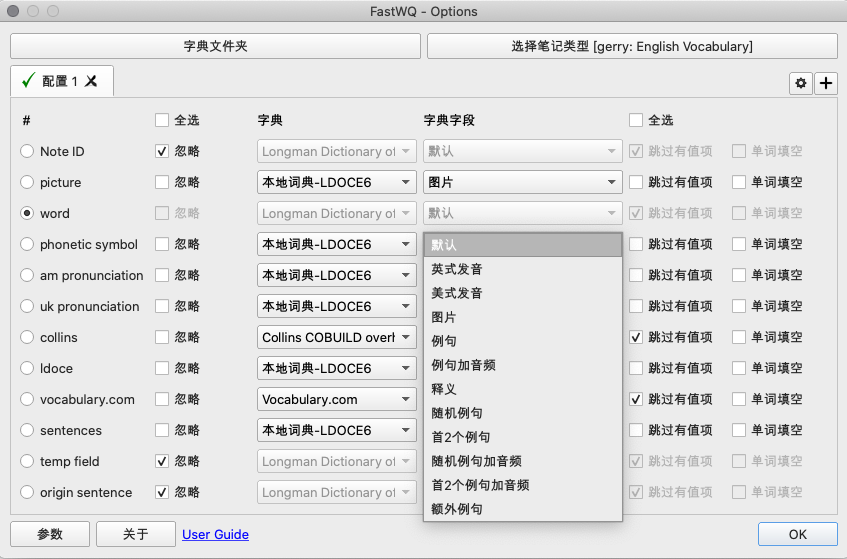This screenshot has height=559, width=847.
Task: Select the collins radio button
Action: point(27,338)
